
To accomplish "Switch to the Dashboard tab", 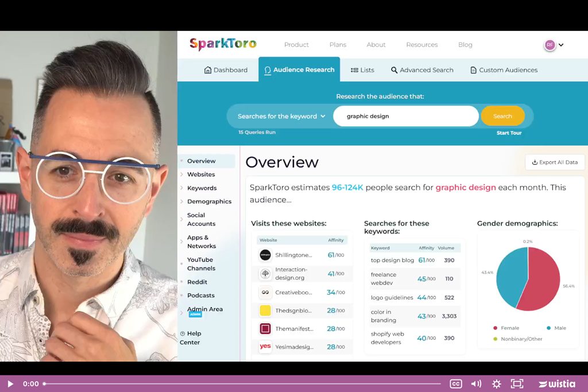I will click(x=226, y=70).
